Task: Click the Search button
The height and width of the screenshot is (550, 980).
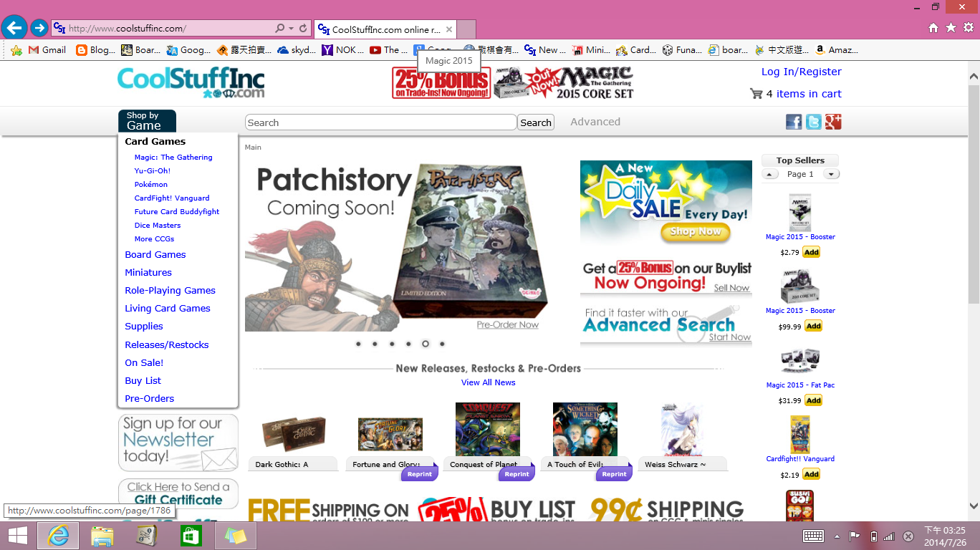Action: click(536, 122)
